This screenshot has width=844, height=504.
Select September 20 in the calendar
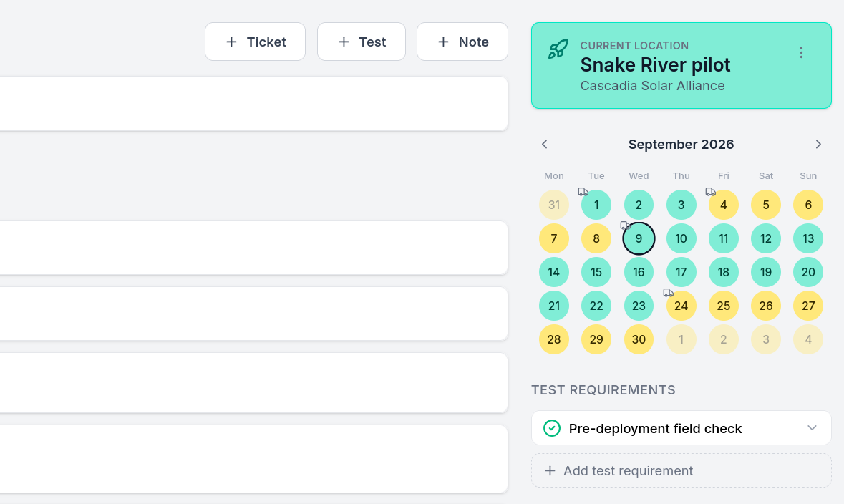point(808,272)
